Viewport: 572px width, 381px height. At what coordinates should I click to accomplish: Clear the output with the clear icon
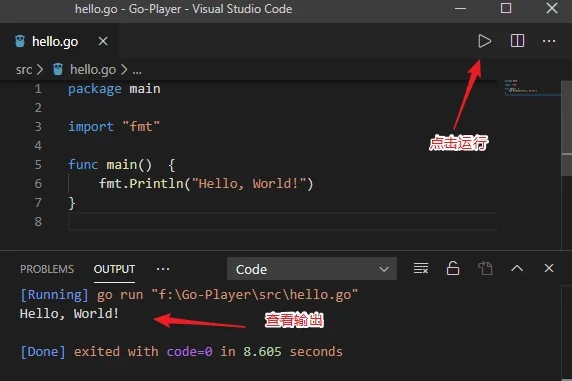coord(421,268)
